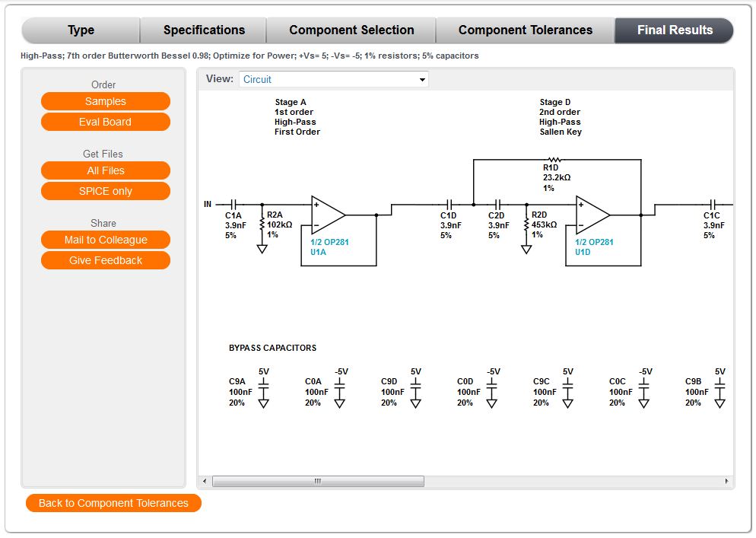Go to Component Selection tab
This screenshot has width=756, height=538.
pyautogui.click(x=351, y=30)
